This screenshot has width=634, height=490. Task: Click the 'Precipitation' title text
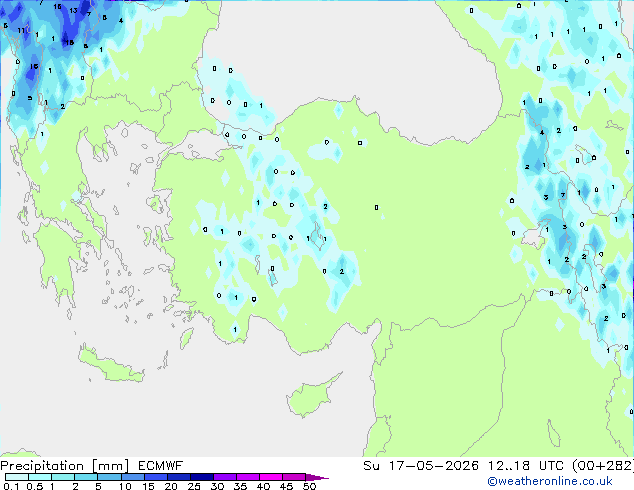pyautogui.click(x=42, y=466)
